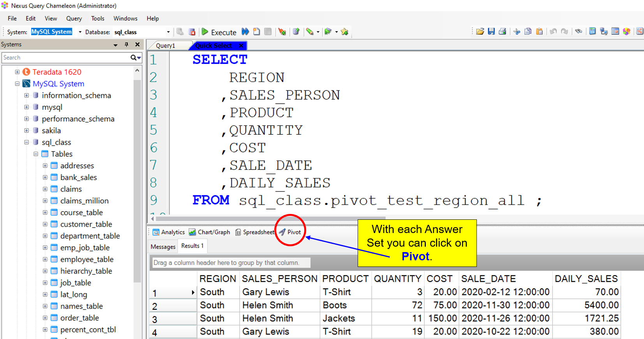The height and width of the screenshot is (339, 644).
Task: Click the gray stop square icon
Action: (268, 32)
